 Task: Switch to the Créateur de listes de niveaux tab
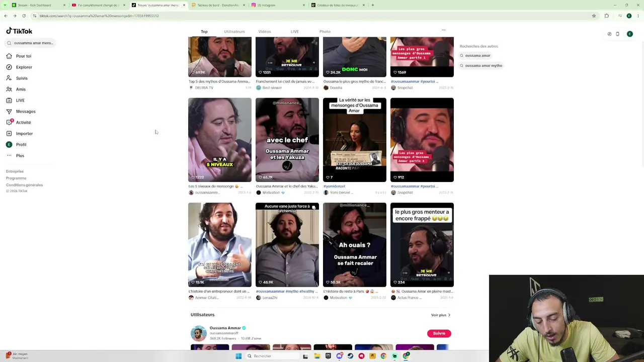(338, 5)
